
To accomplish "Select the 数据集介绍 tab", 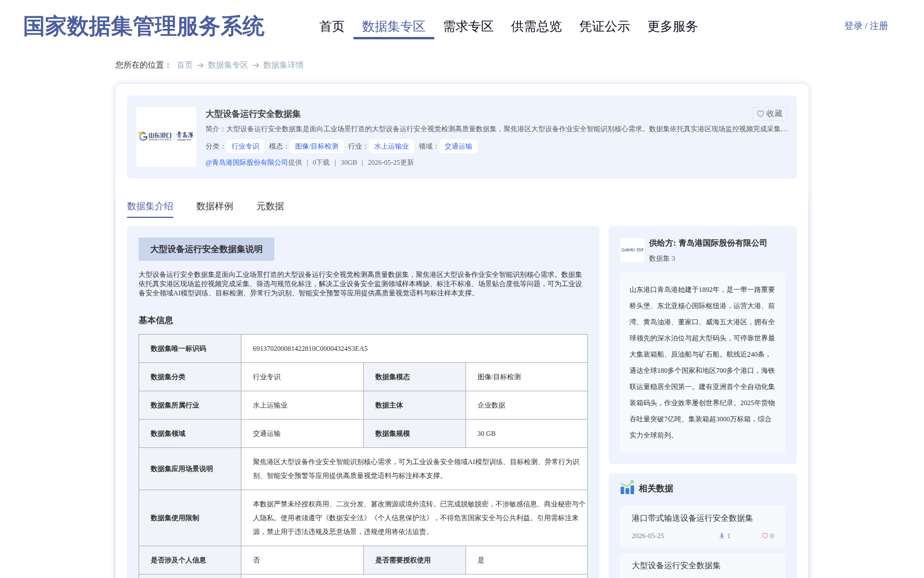I will coord(150,206).
